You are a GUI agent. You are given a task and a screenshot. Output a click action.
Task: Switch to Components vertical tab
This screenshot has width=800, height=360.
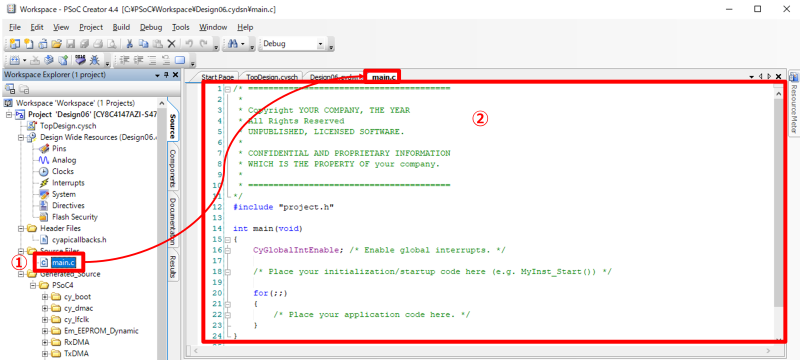(172, 169)
